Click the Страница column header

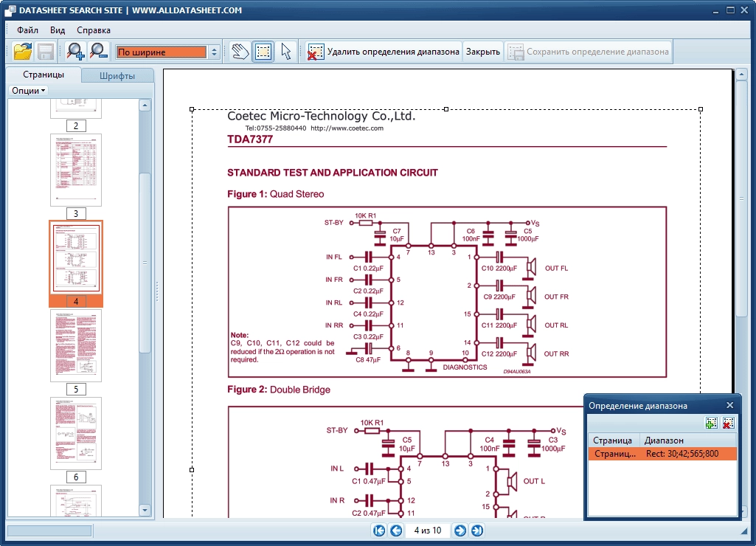pyautogui.click(x=614, y=440)
